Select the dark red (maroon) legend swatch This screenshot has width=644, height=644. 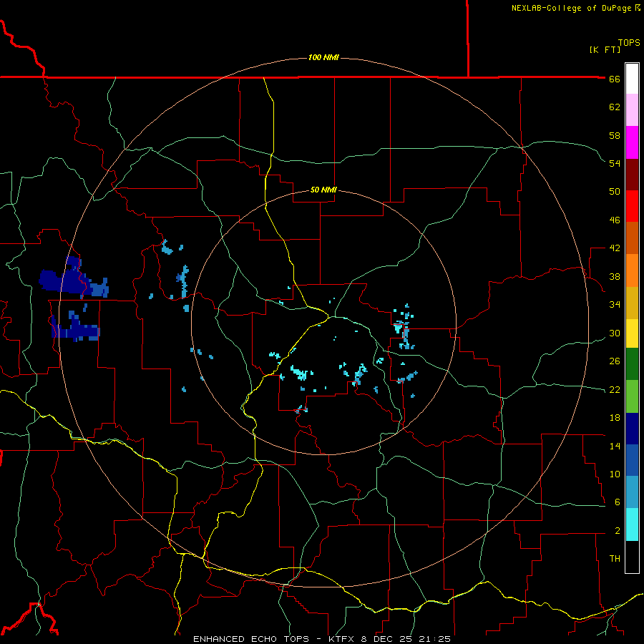point(632,175)
